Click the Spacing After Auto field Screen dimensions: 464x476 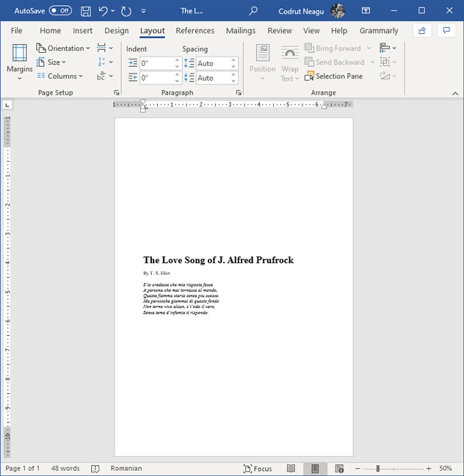pyautogui.click(x=214, y=78)
